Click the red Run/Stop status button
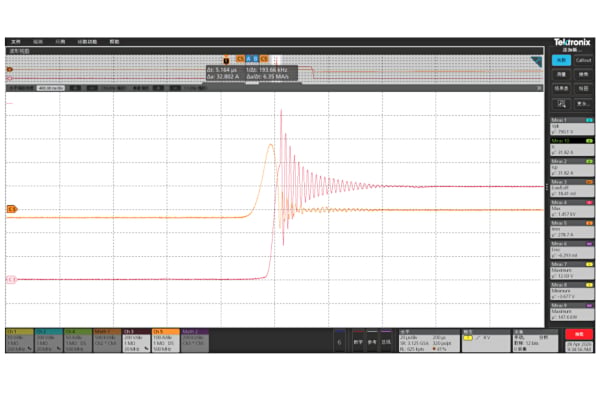 [x=579, y=334]
